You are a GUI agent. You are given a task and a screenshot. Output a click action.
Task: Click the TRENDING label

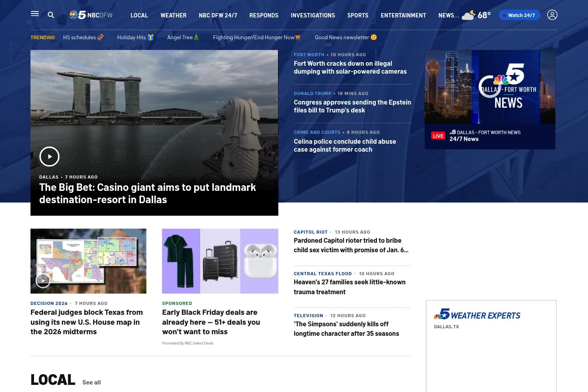(43, 37)
